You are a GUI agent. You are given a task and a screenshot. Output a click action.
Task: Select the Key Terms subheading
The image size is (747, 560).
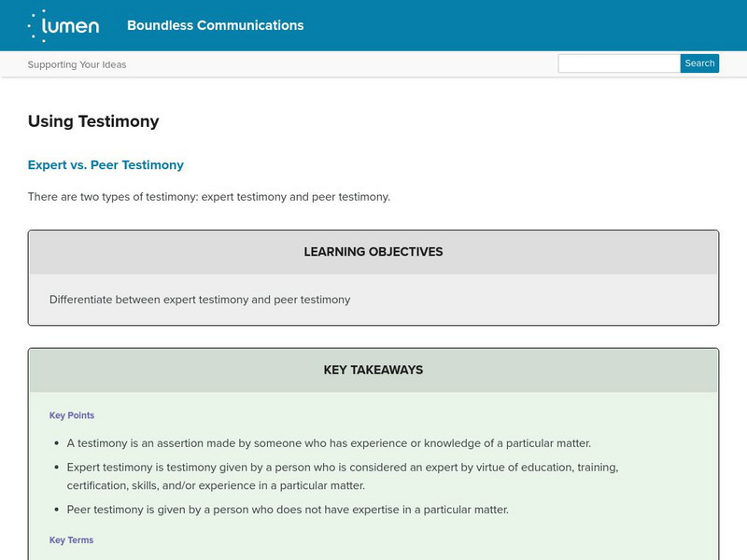tap(71, 540)
